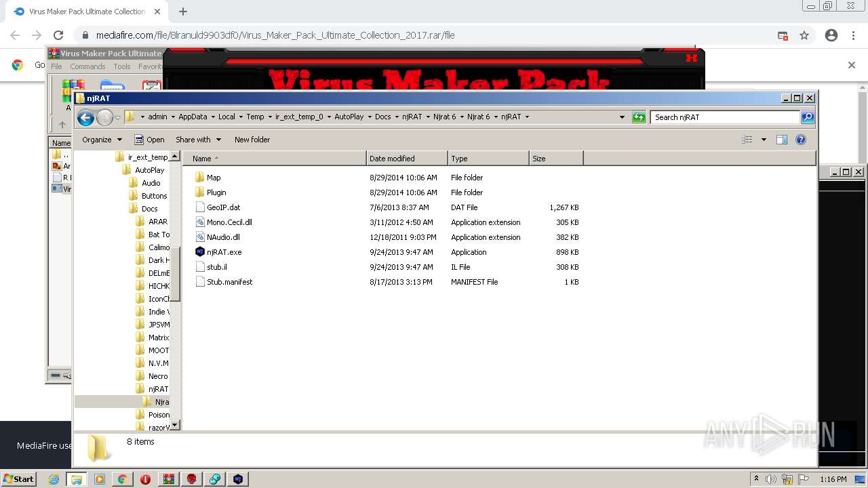Select Matrix folder in the tree
Image resolution: width=868 pixels, height=488 pixels.
coord(159,338)
